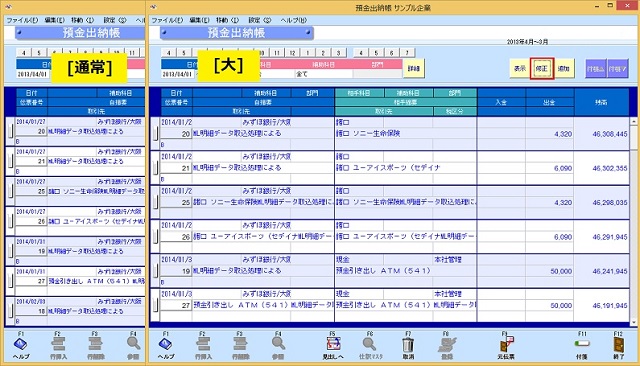Click the 修正 mode button
This screenshot has width=640, height=366.
[x=542, y=69]
